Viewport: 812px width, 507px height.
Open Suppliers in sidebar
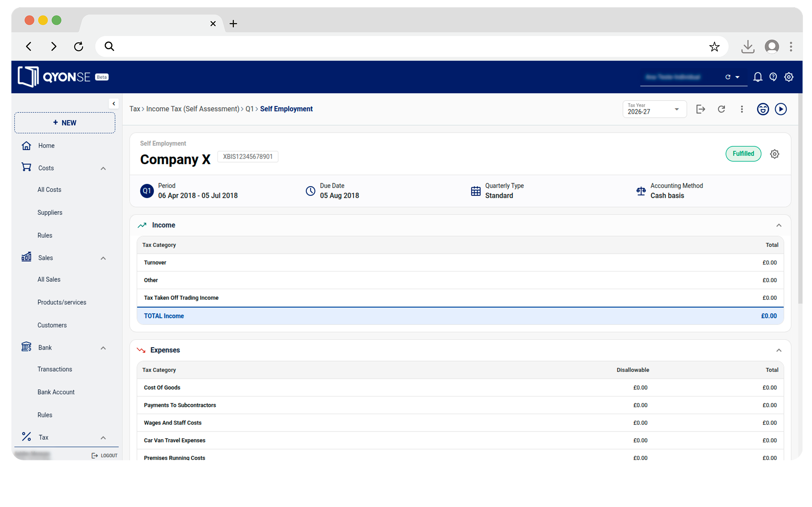coord(50,212)
